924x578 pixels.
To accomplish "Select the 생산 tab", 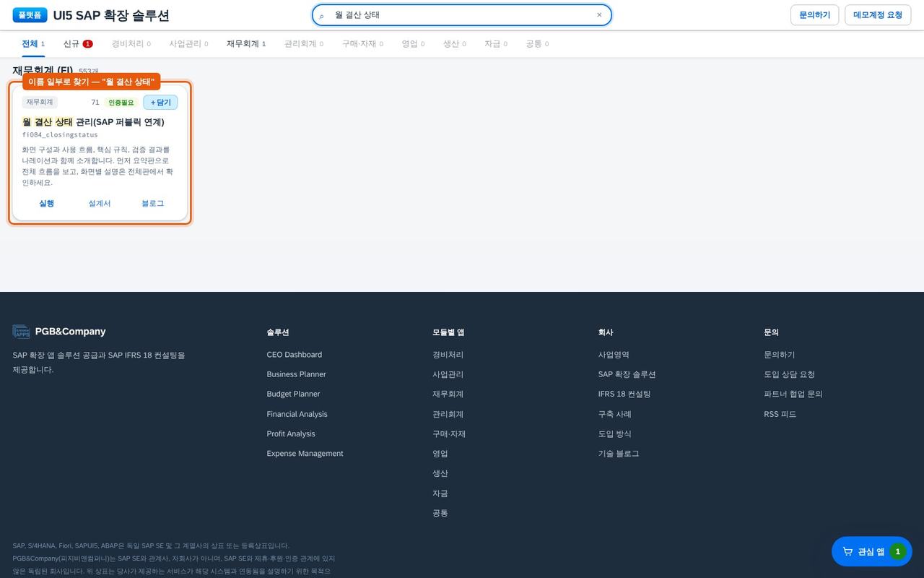I will 454,44.
